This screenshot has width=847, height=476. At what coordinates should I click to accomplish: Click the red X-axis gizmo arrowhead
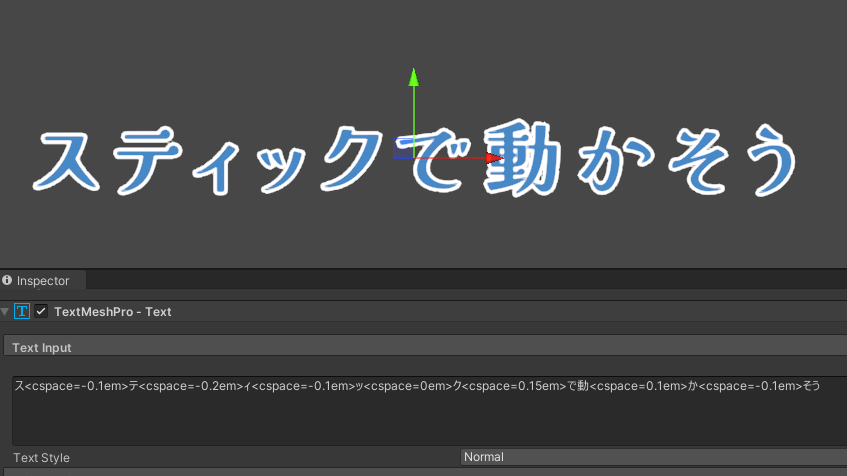click(x=494, y=157)
